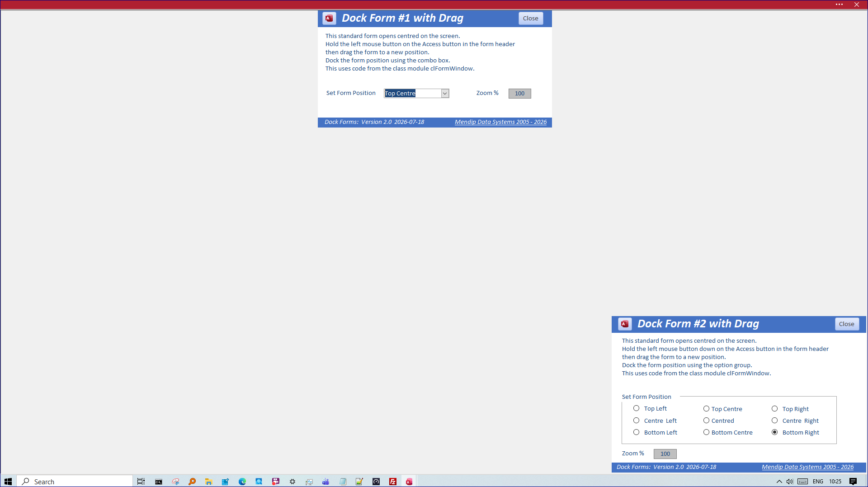Open FileZilla from the taskbar

pyautogui.click(x=393, y=482)
